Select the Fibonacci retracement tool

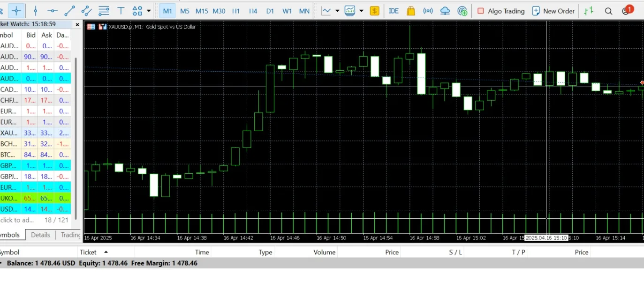point(104,11)
